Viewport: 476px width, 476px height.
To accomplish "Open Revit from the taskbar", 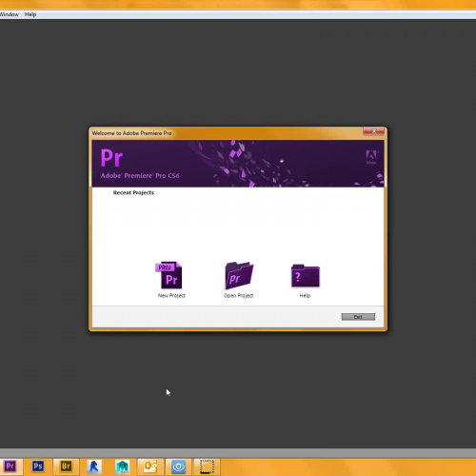I will tap(94, 466).
